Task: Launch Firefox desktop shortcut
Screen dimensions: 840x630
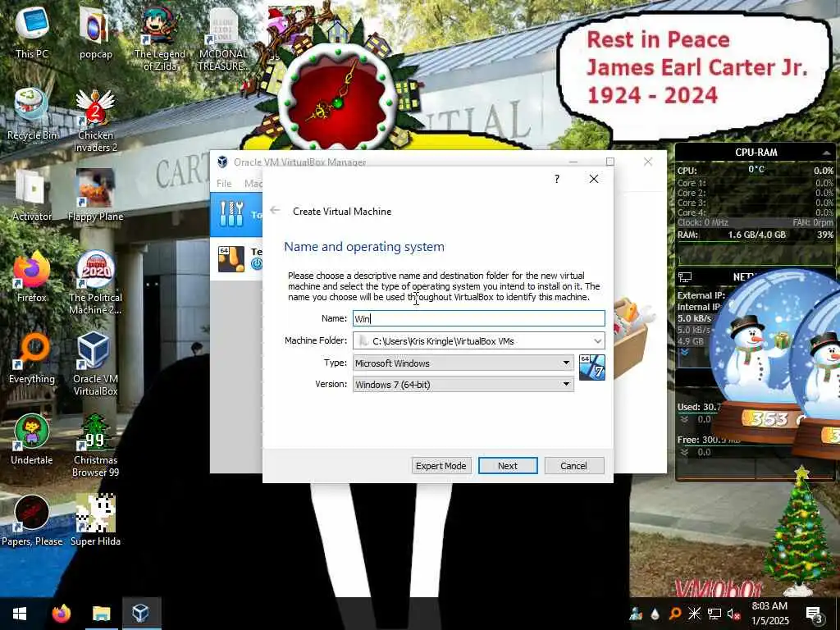Action: [x=32, y=276]
